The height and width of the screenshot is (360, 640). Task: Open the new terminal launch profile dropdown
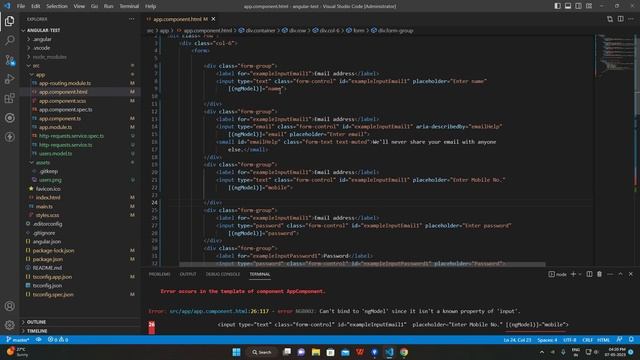[x=580, y=274]
